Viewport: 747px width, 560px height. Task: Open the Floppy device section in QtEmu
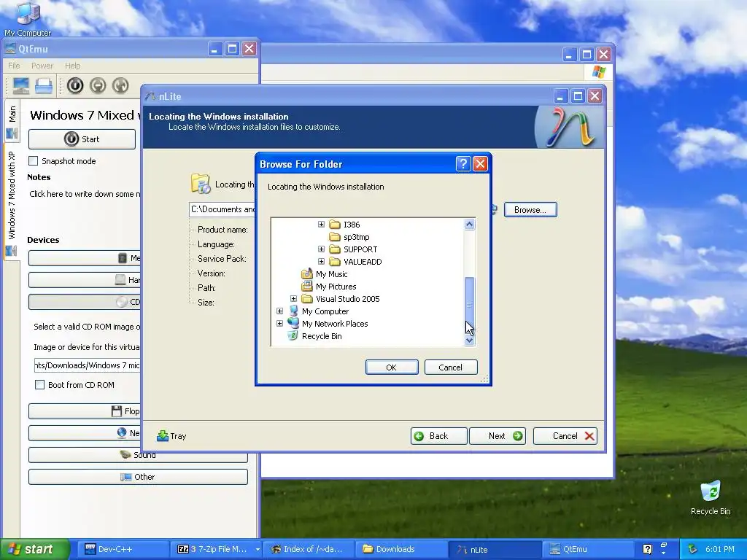coord(85,411)
